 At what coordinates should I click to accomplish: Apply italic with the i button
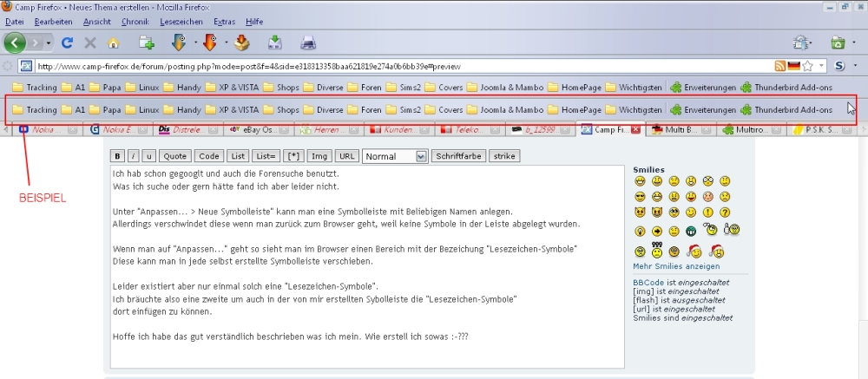134,157
